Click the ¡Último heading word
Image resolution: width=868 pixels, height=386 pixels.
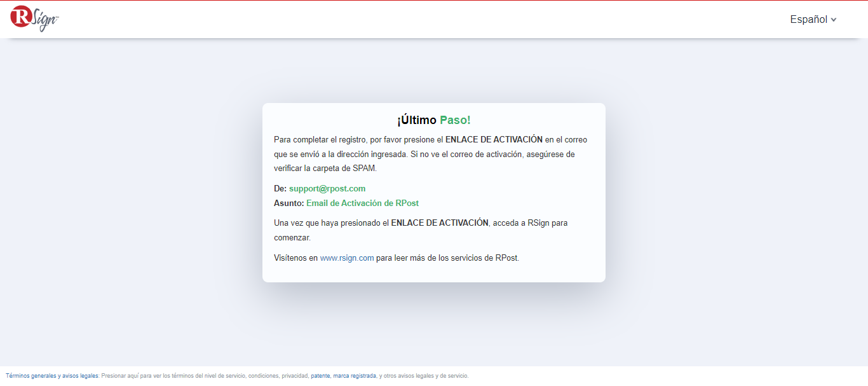tap(417, 120)
